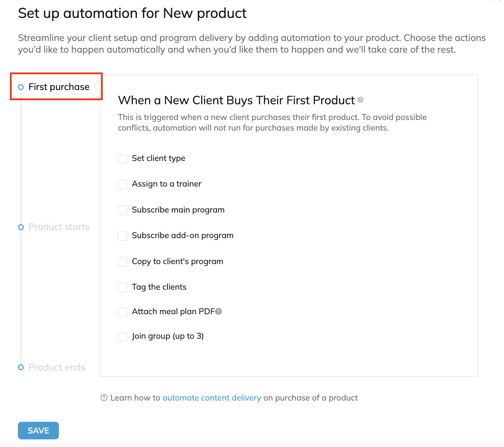504x447 pixels.
Task: Check Copy to client's program
Action: tap(123, 262)
